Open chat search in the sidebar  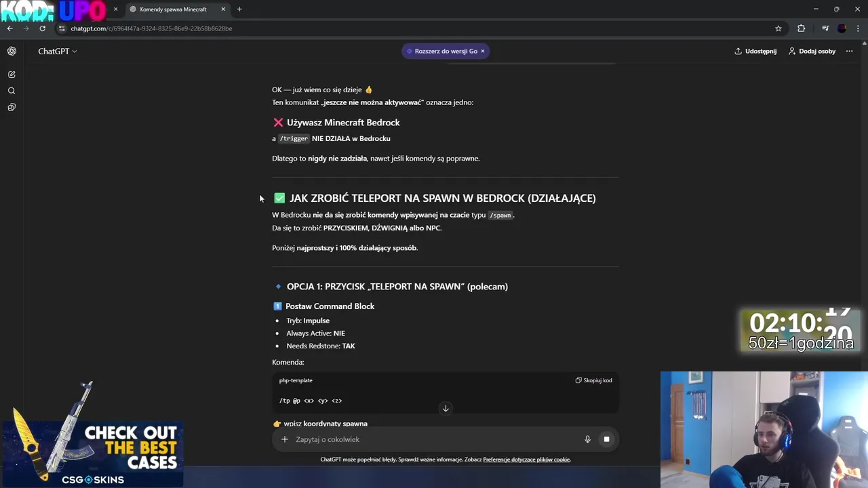pos(12,91)
